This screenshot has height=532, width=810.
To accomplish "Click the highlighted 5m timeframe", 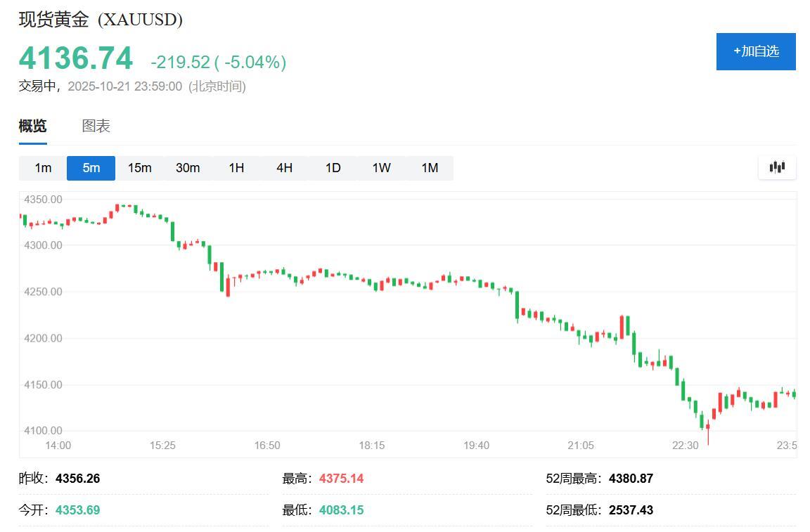I will pyautogui.click(x=91, y=168).
